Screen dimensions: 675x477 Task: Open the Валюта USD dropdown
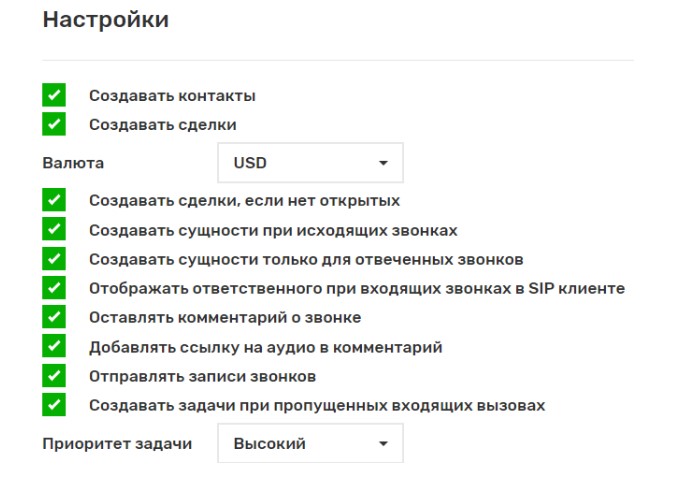pos(309,163)
